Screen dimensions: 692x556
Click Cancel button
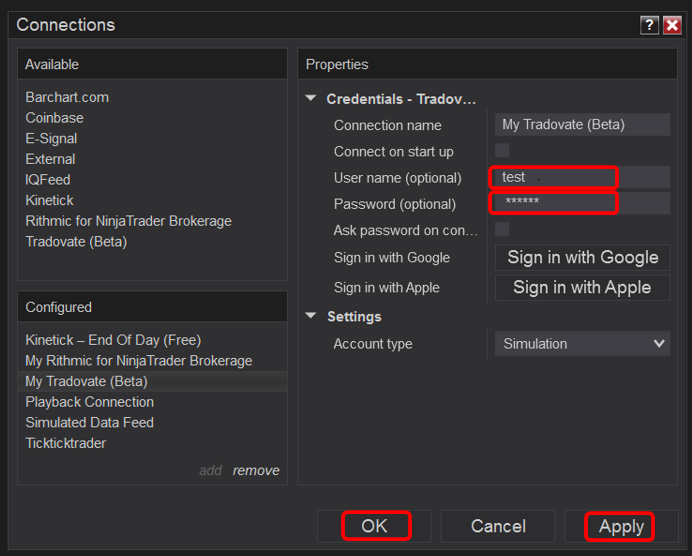498,526
